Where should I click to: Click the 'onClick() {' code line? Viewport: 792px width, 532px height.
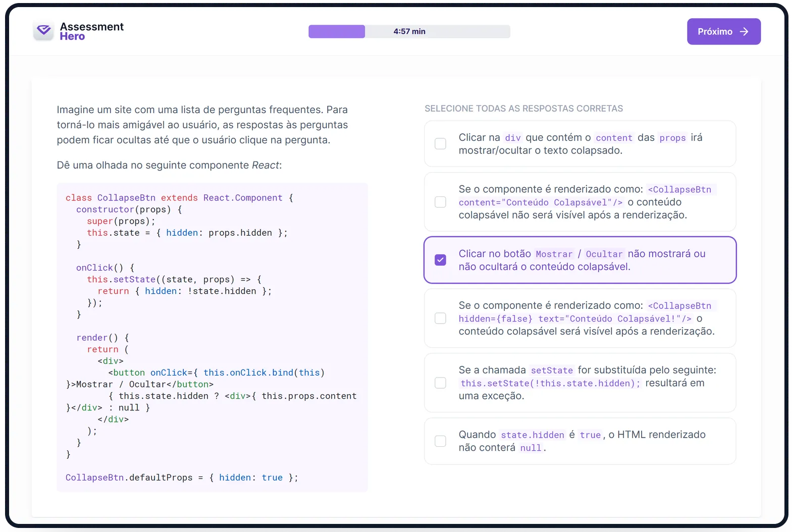[105, 268]
